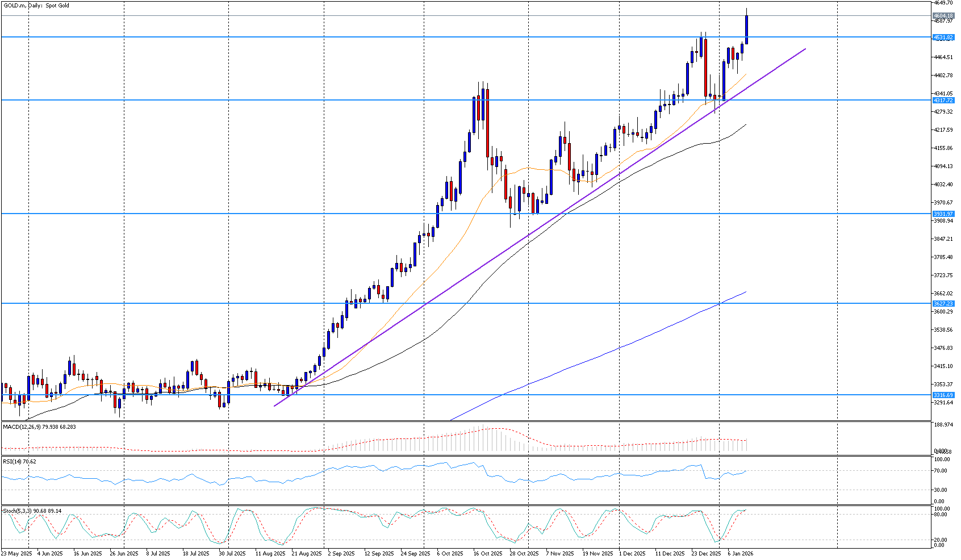Select the 3627.23 level price tag
This screenshot has width=961, height=560.
943,304
